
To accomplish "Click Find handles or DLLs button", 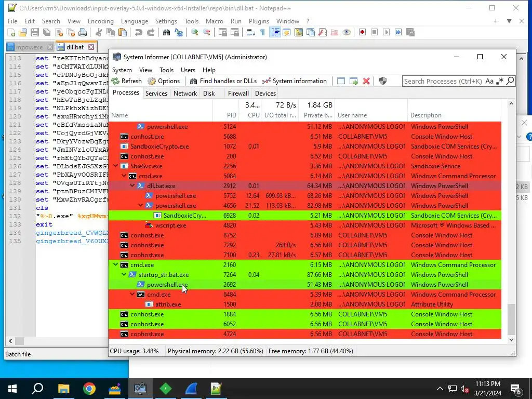I will point(223,81).
